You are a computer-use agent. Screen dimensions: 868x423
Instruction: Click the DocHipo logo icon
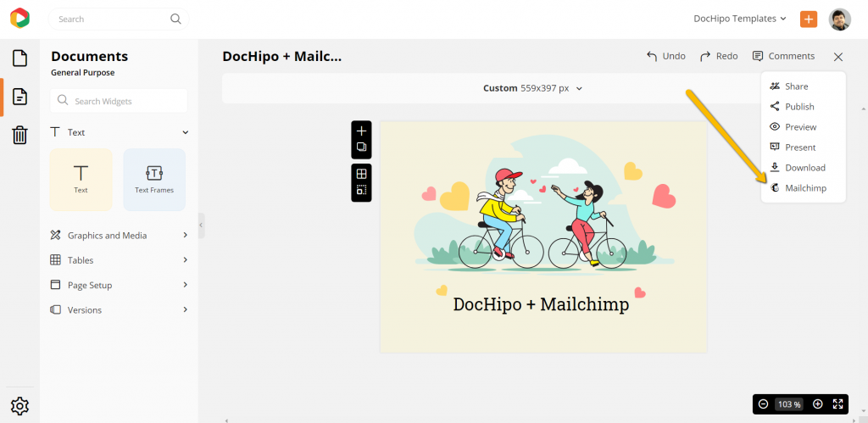click(x=19, y=19)
